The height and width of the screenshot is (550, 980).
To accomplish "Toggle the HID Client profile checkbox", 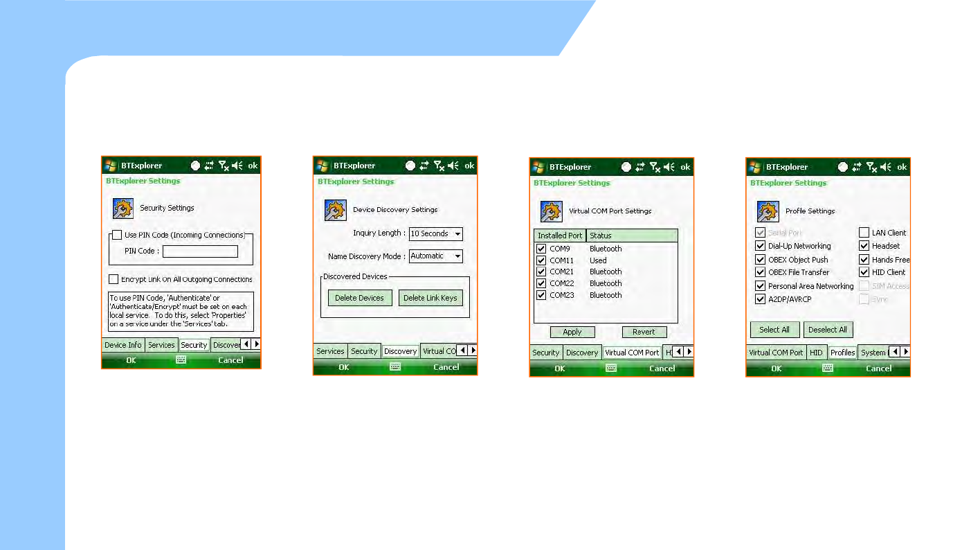I will 864,272.
